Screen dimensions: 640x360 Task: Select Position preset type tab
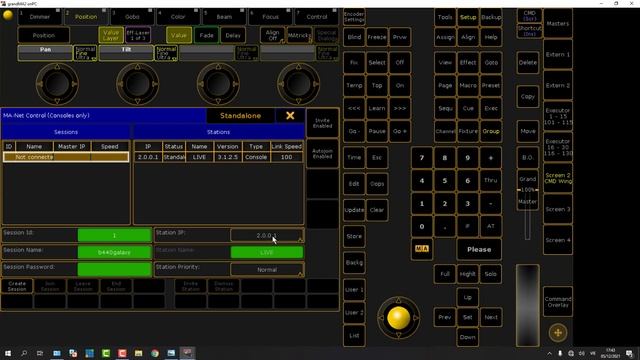click(x=86, y=17)
